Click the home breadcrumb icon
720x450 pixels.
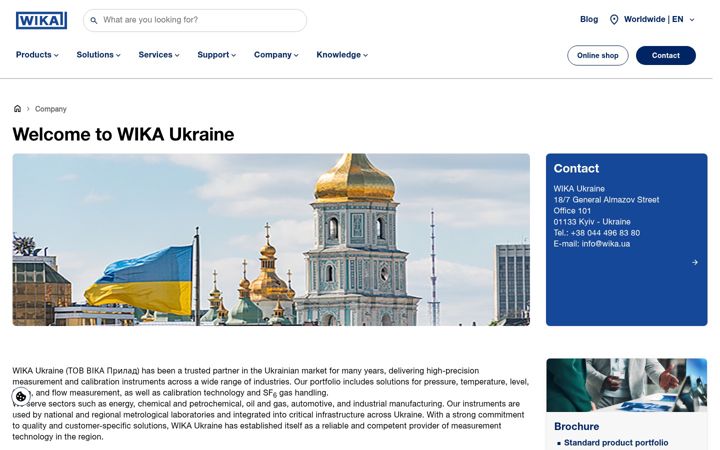pyautogui.click(x=17, y=109)
